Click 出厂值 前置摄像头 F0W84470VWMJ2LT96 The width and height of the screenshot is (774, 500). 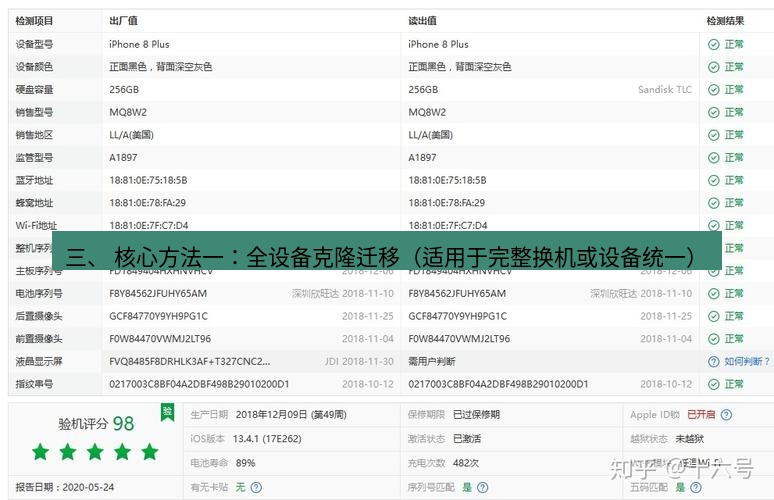click(160, 339)
